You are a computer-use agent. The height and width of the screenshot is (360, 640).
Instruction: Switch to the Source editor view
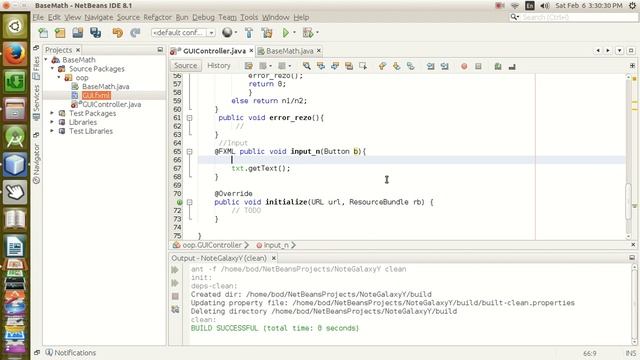coord(185,66)
